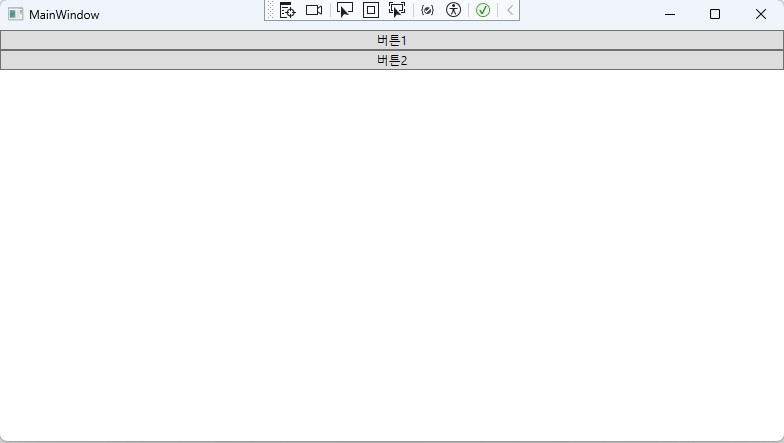Open the Live Visual Tree icon
The image size is (784, 443).
click(x=288, y=10)
